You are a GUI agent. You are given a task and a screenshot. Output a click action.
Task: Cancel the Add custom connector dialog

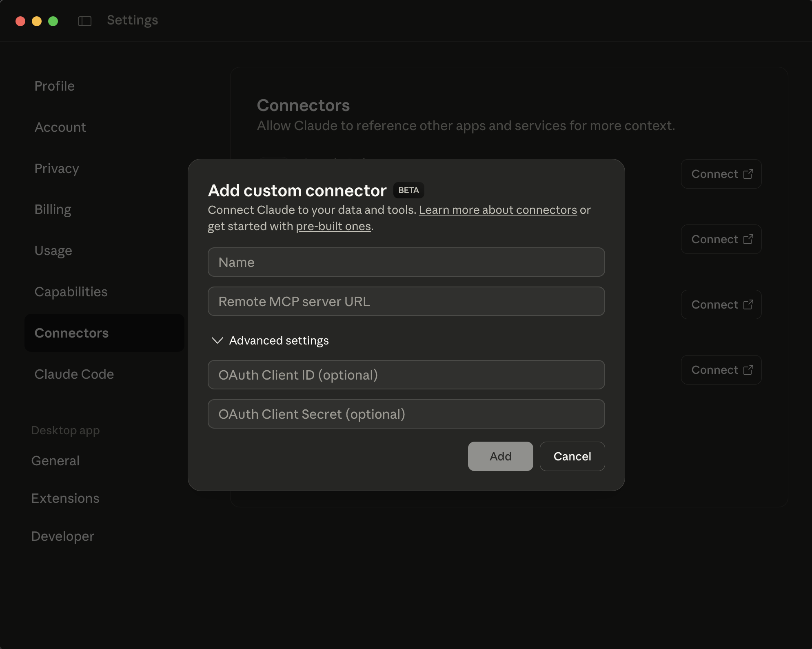[x=572, y=456]
